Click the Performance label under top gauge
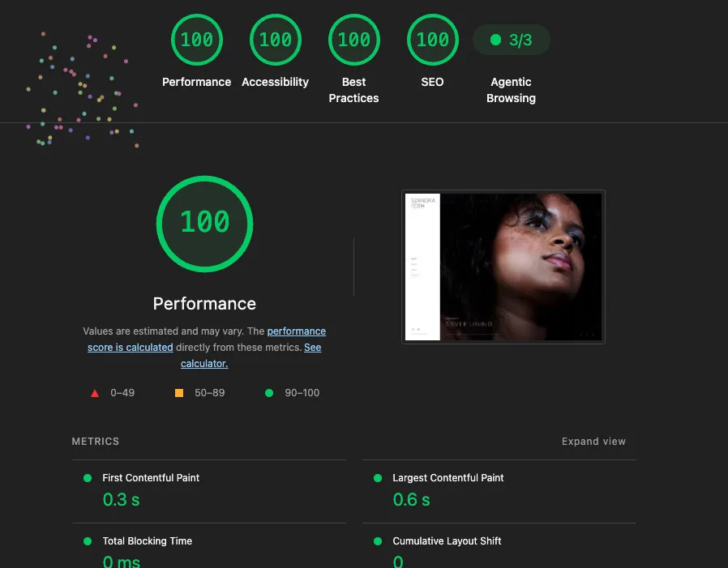This screenshot has width=728, height=568. pos(196,82)
